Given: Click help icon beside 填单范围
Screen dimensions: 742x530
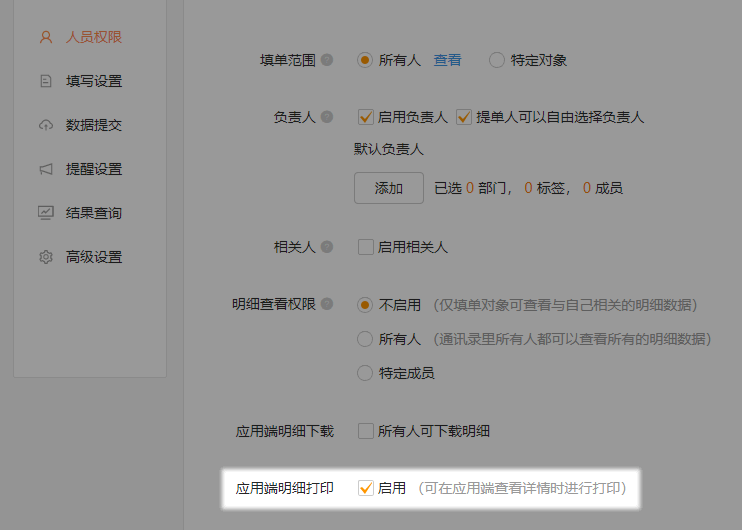Looking at the screenshot, I should (327, 60).
